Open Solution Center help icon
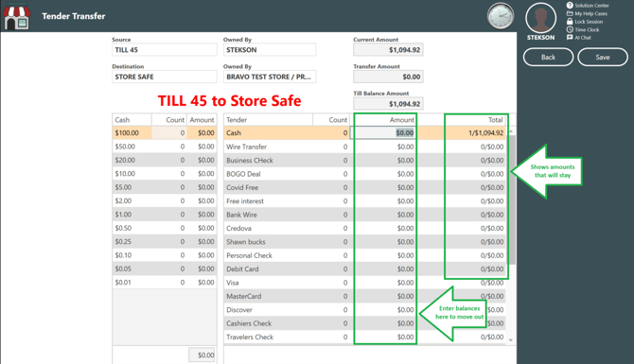This screenshot has height=364, width=634. pos(570,6)
